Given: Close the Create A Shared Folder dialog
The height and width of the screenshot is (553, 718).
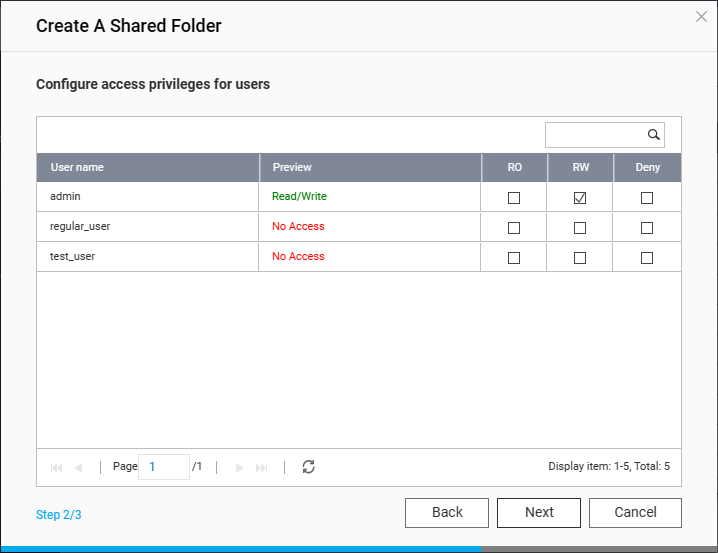Looking at the screenshot, I should pyautogui.click(x=702, y=16).
